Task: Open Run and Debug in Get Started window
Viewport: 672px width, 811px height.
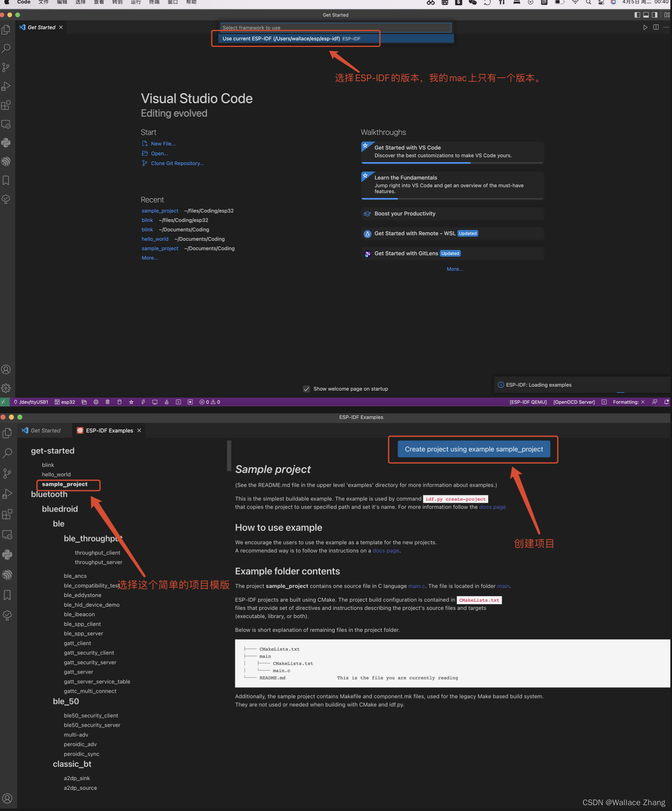Action: coord(6,86)
